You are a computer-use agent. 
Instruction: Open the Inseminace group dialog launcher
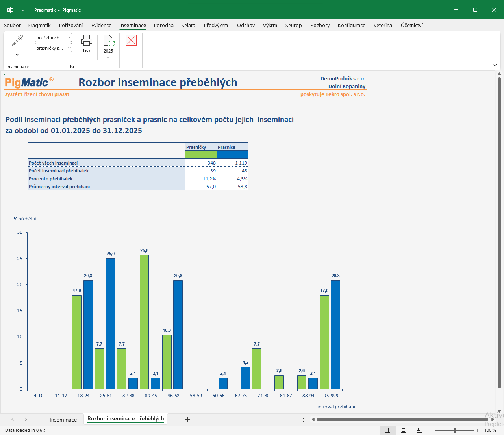72,67
